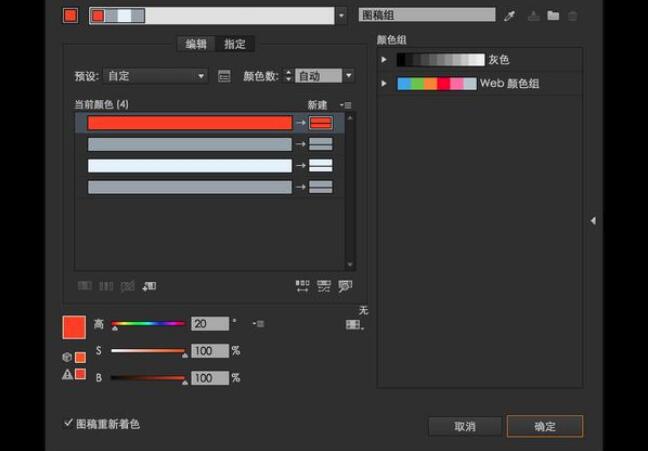Click the 颜色数 自动 field
The width and height of the screenshot is (648, 451).
coord(318,76)
